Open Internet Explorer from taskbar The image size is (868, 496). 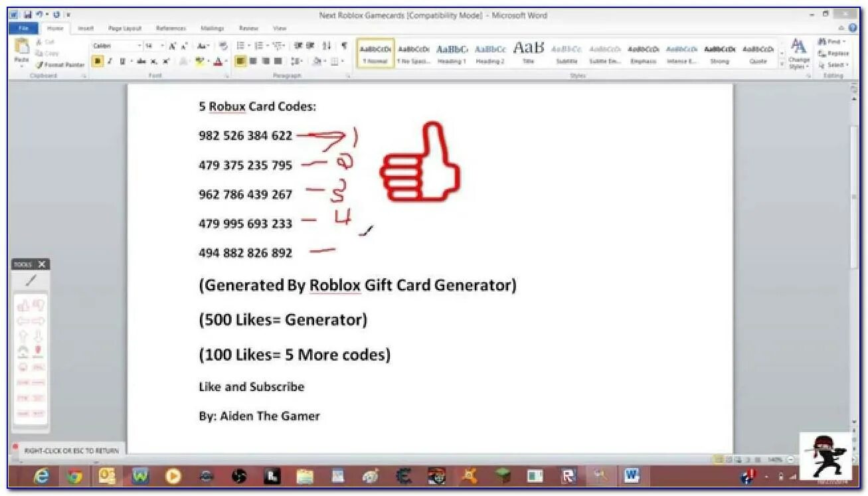coord(41,476)
